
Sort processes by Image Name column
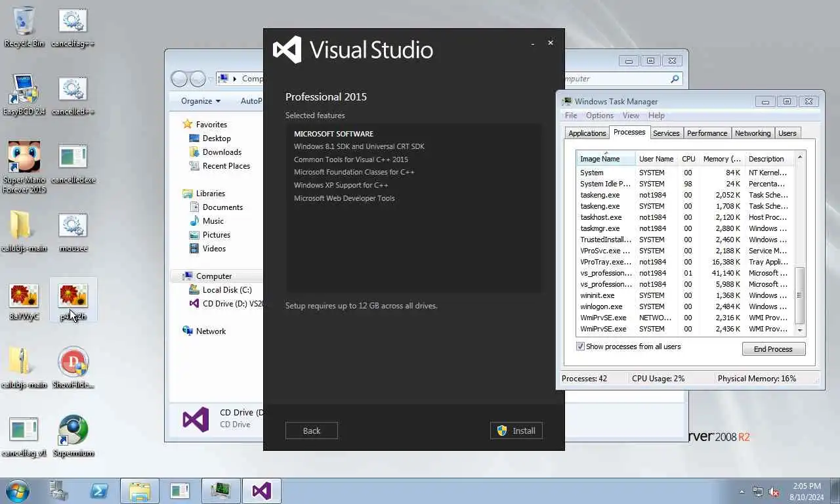(x=606, y=159)
